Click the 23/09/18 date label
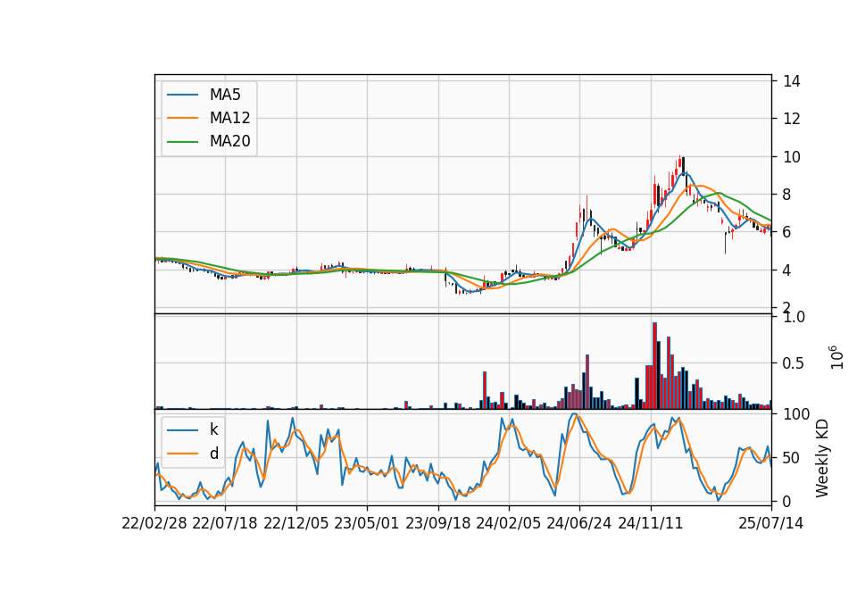857x616 pixels. 437,523
